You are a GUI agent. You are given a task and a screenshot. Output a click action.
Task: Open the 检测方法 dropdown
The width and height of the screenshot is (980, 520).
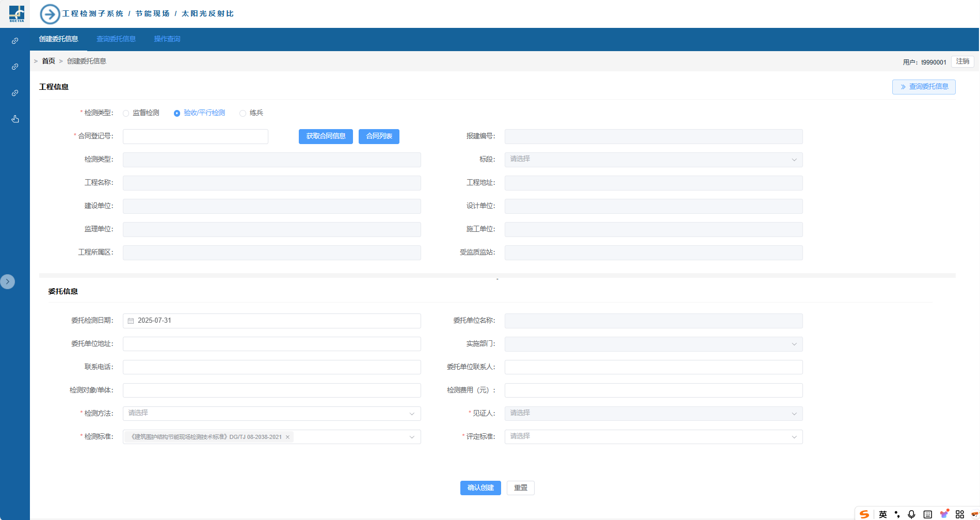click(271, 414)
